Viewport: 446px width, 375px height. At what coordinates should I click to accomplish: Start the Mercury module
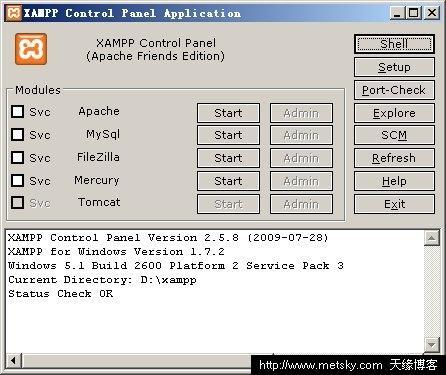[228, 181]
